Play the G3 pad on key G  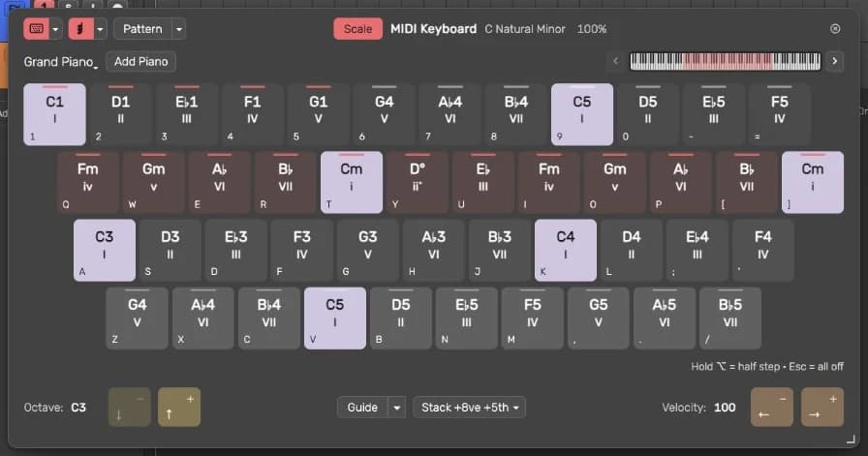click(368, 250)
